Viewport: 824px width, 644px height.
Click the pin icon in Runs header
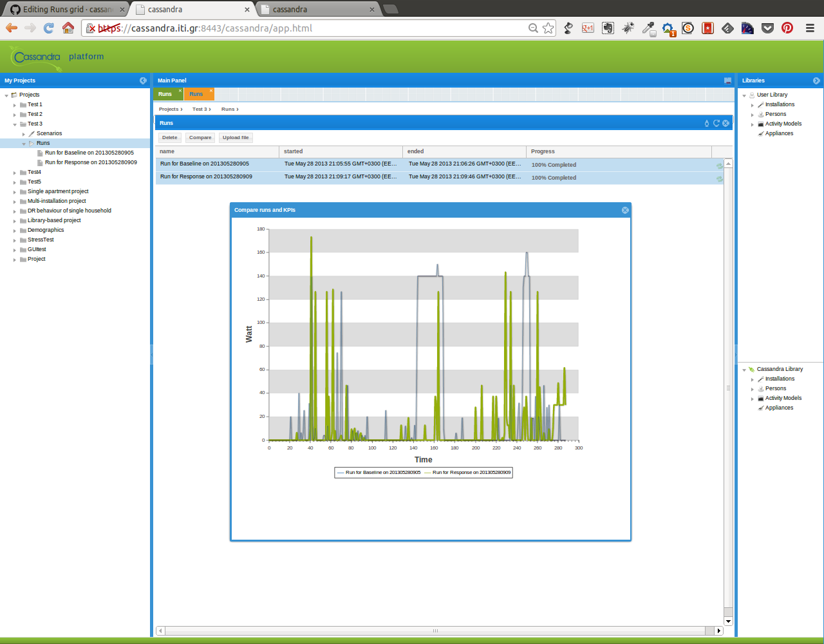click(707, 123)
